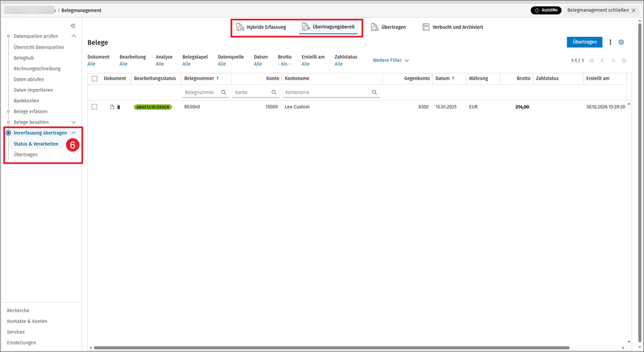
Task: Open the three-dot more options menu
Action: [x=610, y=42]
